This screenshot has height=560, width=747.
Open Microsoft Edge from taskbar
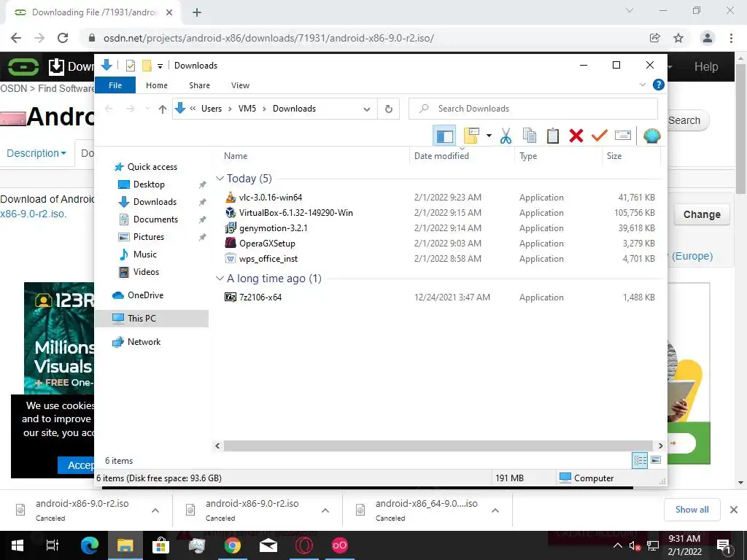(89, 545)
